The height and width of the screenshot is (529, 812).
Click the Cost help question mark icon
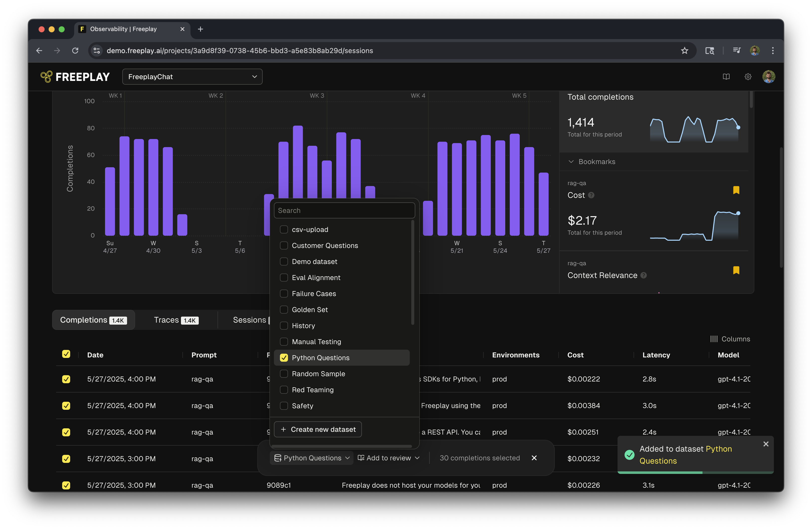pos(591,195)
